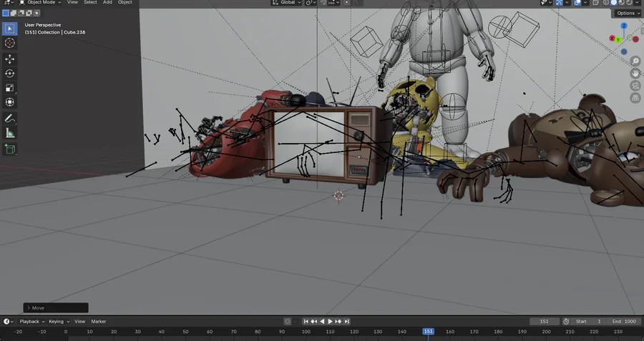Expand the Move operator panel
644x341 pixels.
tap(55, 308)
